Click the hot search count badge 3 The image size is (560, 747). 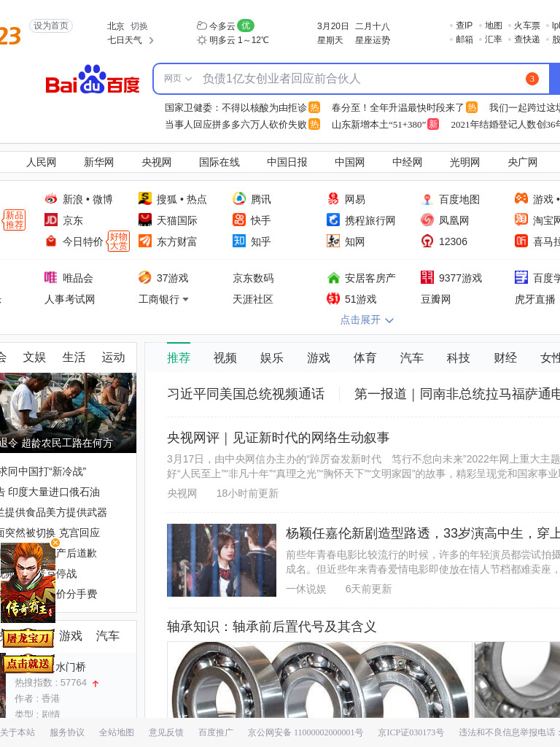pyautogui.click(x=532, y=79)
